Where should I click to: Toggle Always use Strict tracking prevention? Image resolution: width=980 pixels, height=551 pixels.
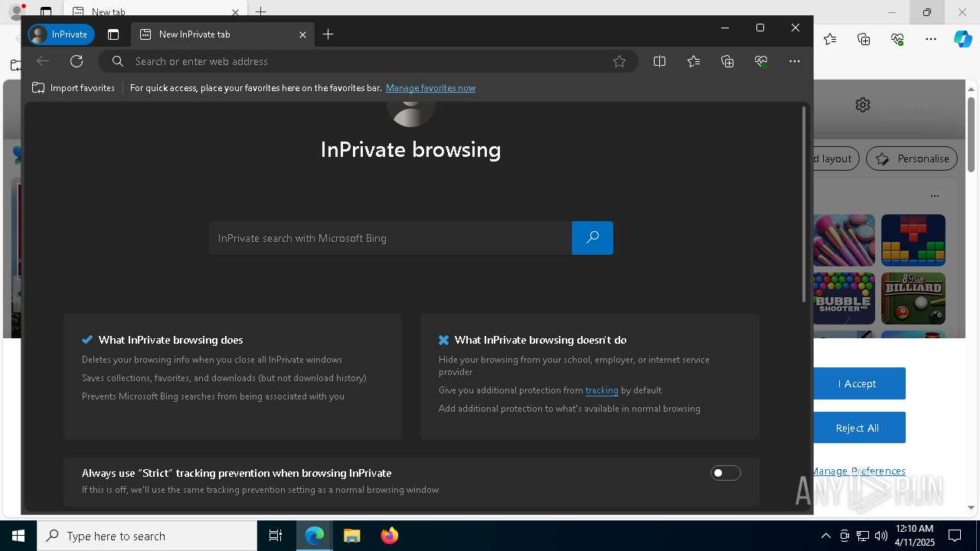pyautogui.click(x=726, y=473)
